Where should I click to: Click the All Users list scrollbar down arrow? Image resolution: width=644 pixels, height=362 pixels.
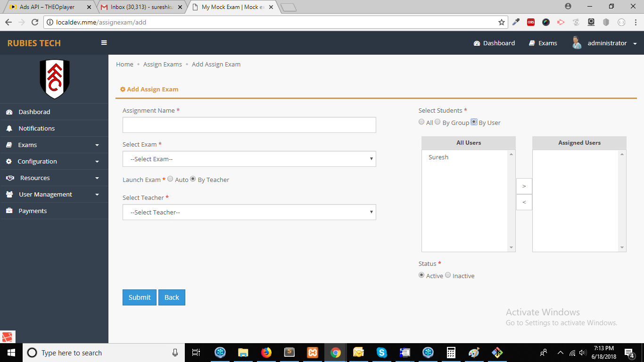point(511,247)
